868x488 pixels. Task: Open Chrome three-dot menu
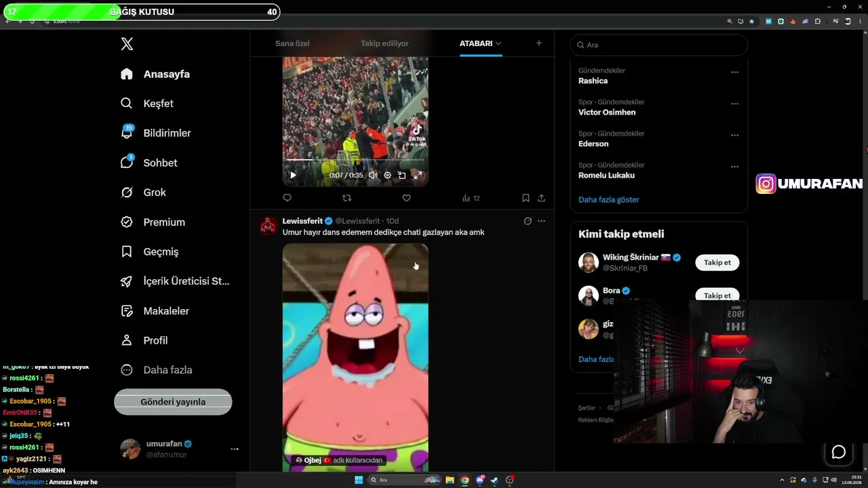point(860,21)
